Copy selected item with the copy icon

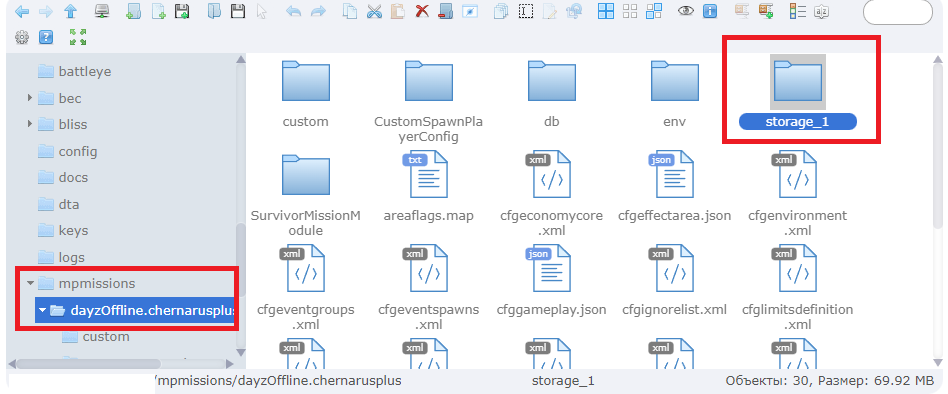tap(349, 11)
